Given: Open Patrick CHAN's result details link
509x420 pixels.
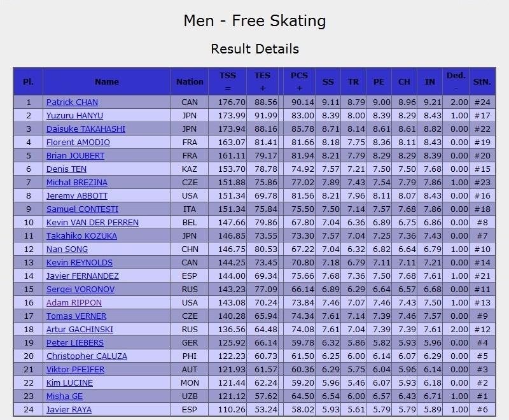Looking at the screenshot, I should (72, 102).
